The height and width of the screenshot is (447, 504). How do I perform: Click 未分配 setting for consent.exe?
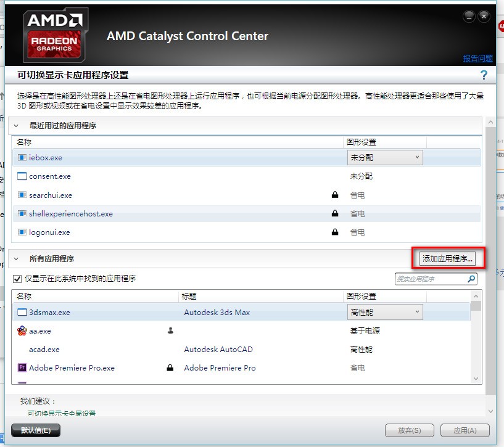pos(361,176)
